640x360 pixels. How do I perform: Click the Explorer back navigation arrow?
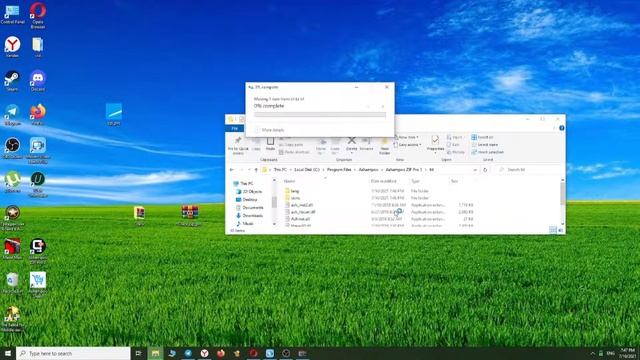tap(232, 170)
